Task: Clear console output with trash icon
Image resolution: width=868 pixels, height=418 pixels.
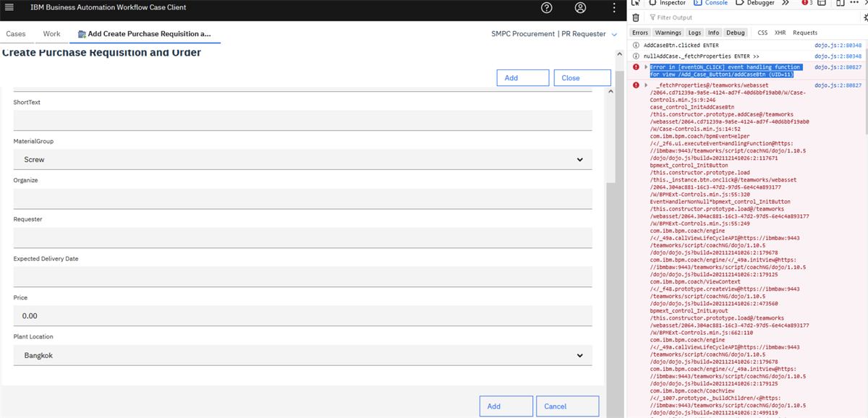Action: (x=636, y=17)
